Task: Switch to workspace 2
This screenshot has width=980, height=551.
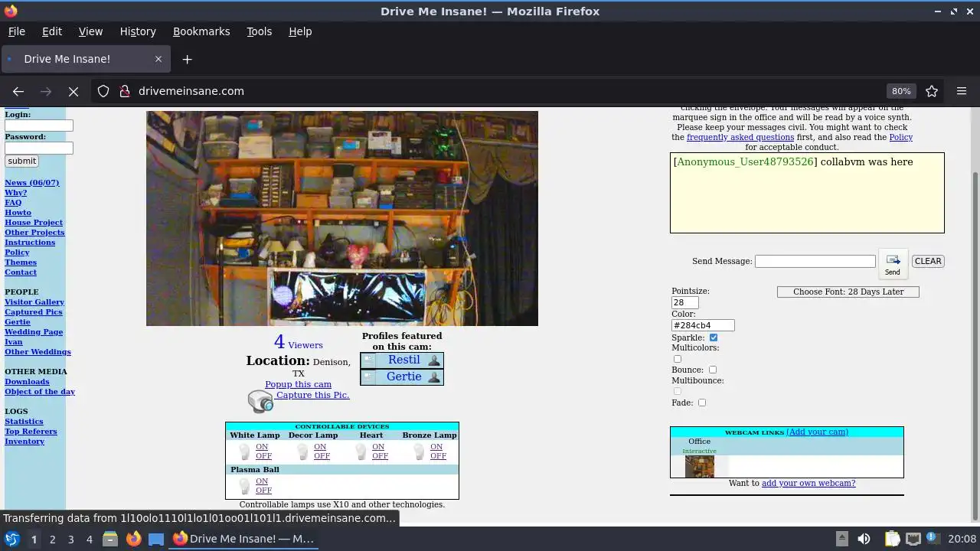Action: tap(52, 539)
